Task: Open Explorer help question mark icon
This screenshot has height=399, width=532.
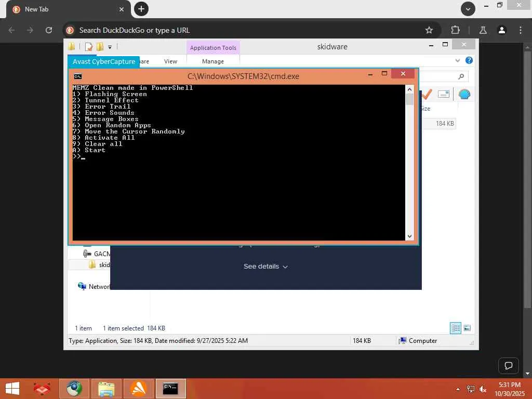Action: coord(469,60)
